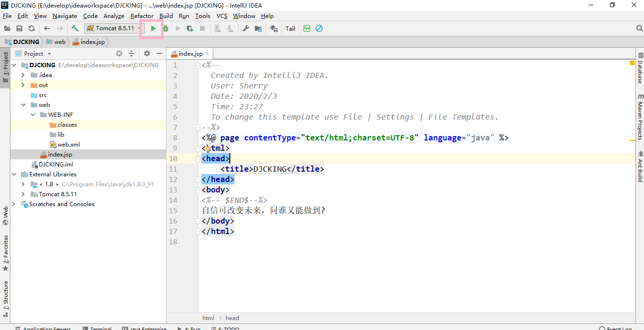Click the head breadcrumb below editor
Viewport: 644px width, 330px height.
(232, 318)
